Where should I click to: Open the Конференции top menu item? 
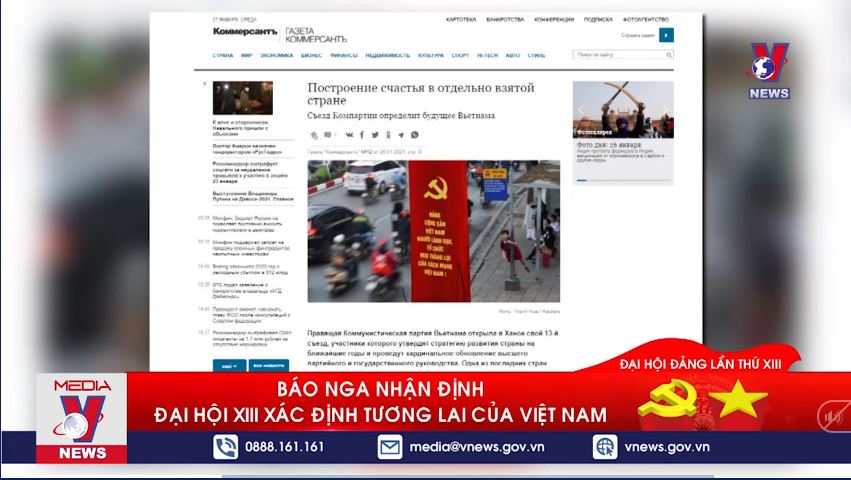tap(554, 20)
